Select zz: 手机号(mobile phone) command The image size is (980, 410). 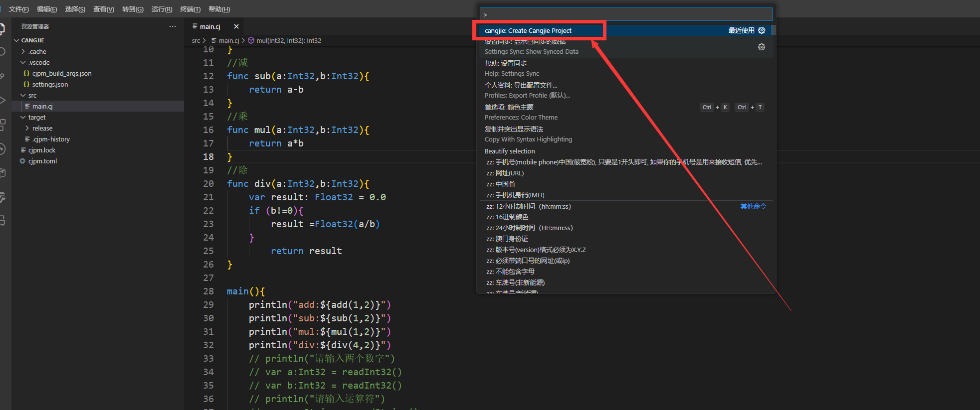point(625,162)
